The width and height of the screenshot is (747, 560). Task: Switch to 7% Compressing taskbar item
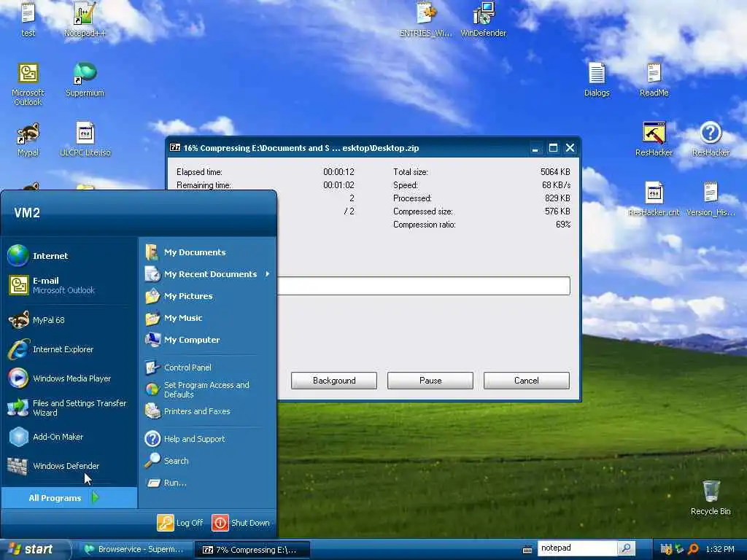click(x=252, y=550)
